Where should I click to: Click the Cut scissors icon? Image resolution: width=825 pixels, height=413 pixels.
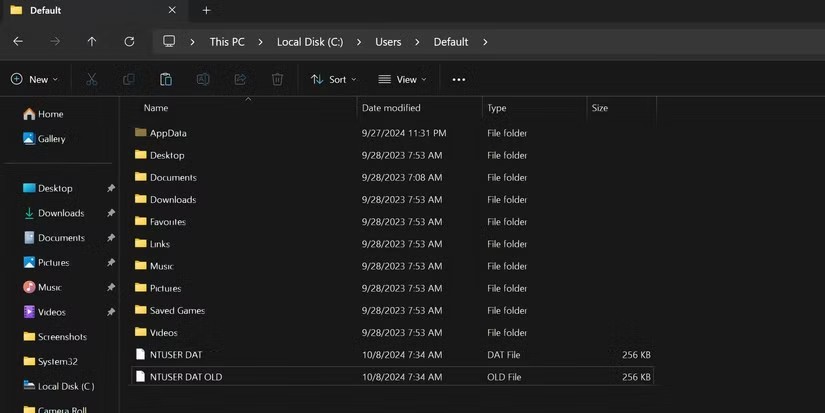point(92,79)
